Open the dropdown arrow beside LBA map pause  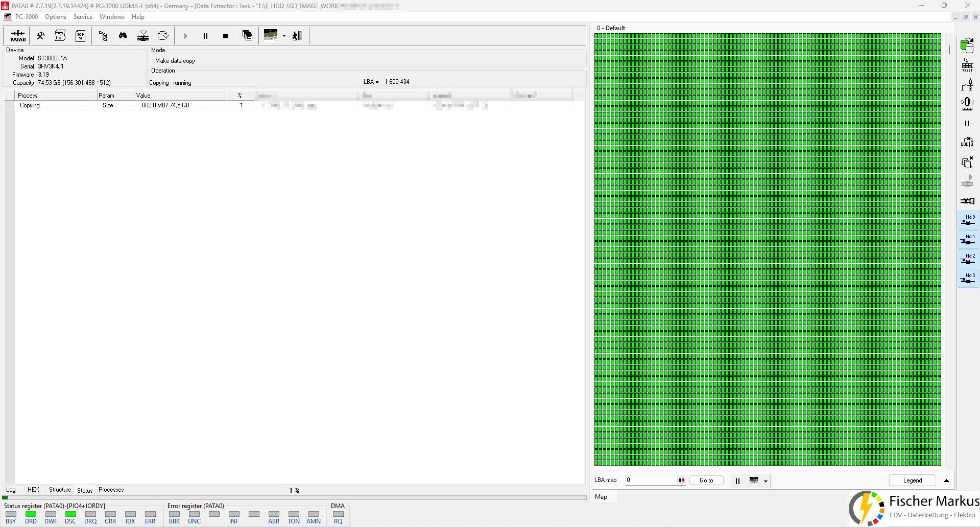pos(766,481)
